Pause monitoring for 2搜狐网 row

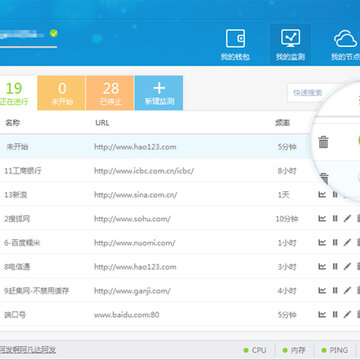pos(335,219)
